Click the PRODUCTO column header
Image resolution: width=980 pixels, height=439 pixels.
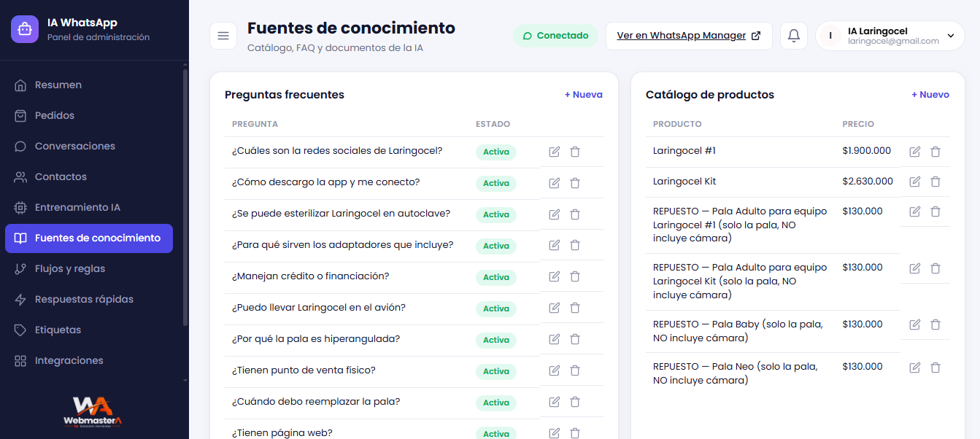coord(677,124)
